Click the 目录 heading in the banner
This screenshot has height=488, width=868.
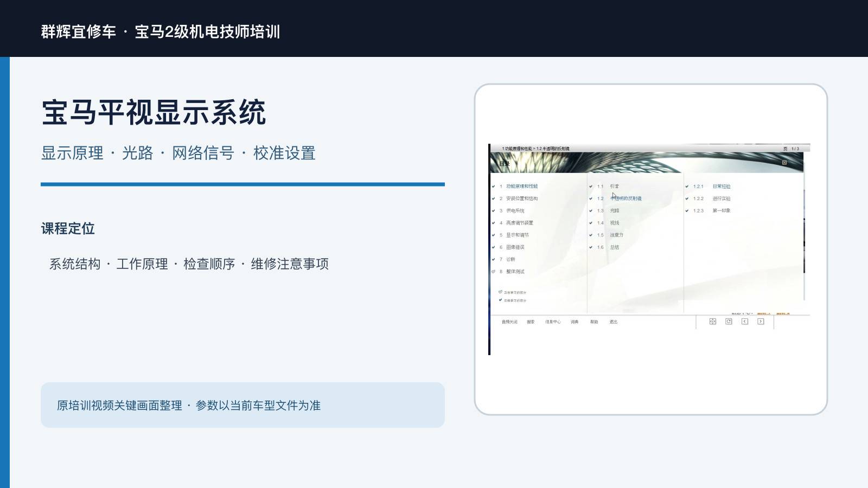click(x=505, y=164)
